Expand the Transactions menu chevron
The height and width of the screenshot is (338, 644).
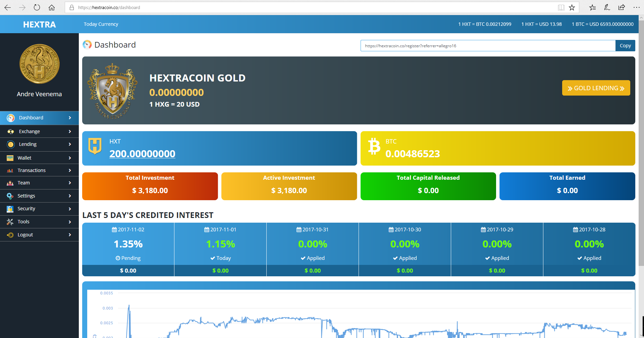tap(70, 170)
